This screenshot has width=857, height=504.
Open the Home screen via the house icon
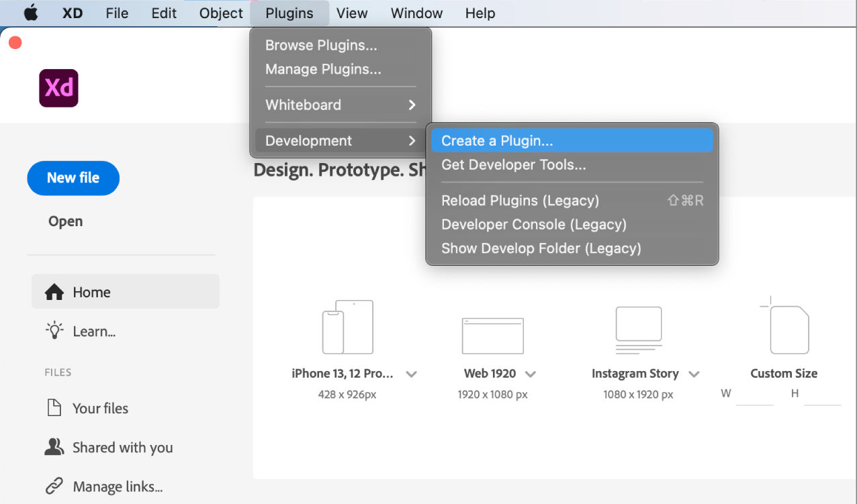[56, 291]
